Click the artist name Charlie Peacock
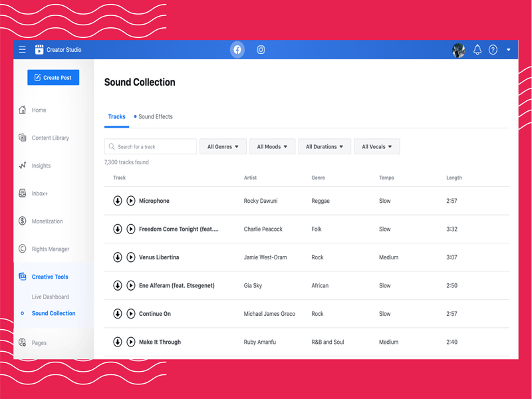This screenshot has height=399, width=532. point(263,229)
